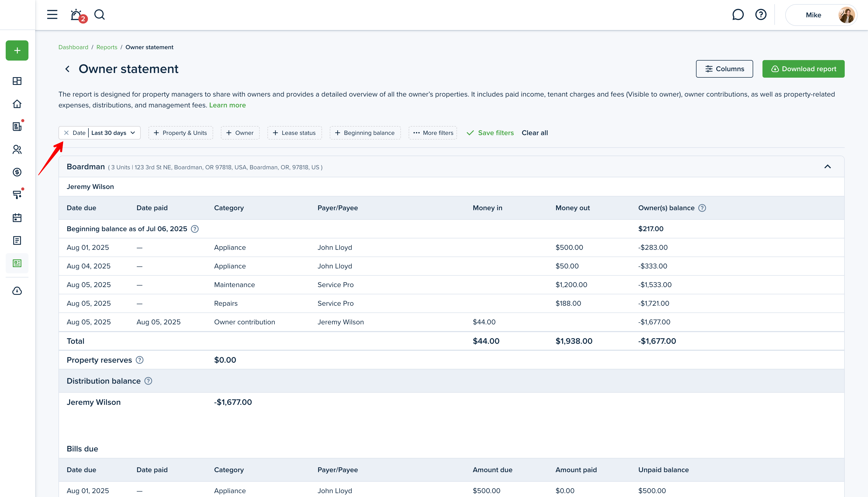This screenshot has height=497, width=868.
Task: Click the $217.00 beginning balance value
Action: pos(651,229)
